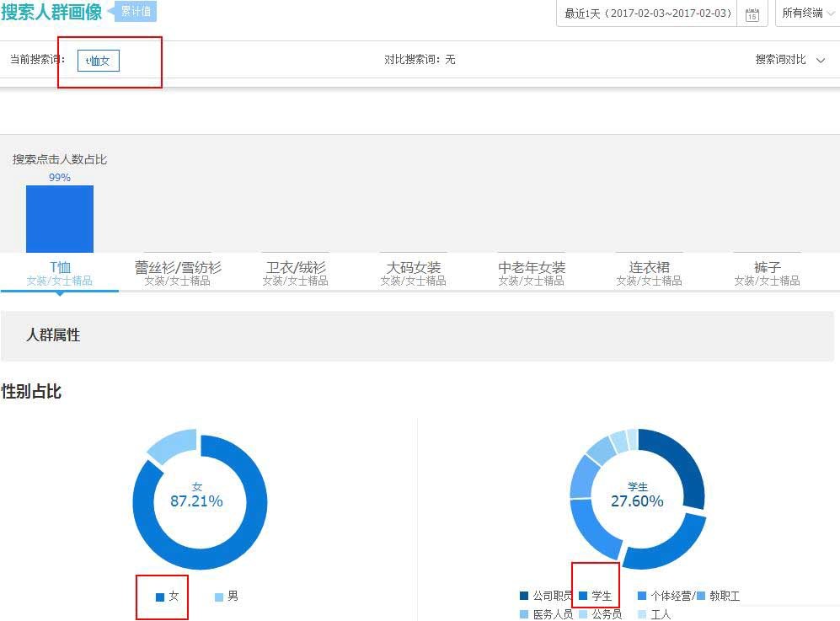Switch to the 卫衣/绒衫 category tab
The height and width of the screenshot is (621, 840).
coord(296,273)
